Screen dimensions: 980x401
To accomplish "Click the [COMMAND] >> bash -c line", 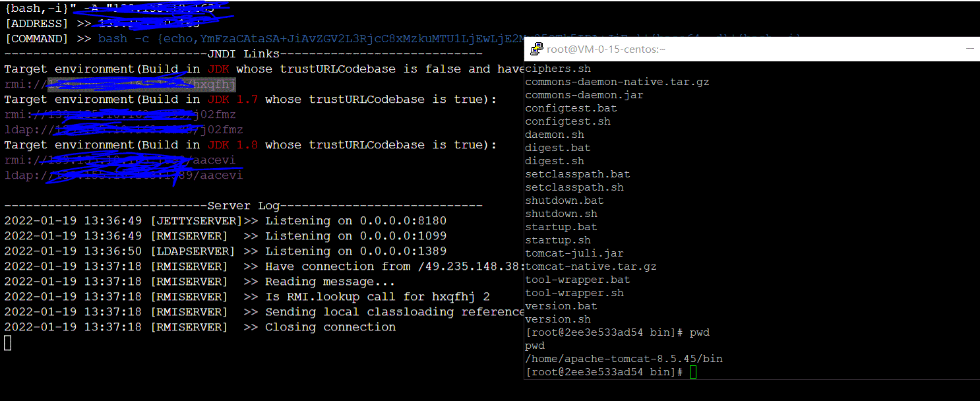I will click(x=264, y=38).
